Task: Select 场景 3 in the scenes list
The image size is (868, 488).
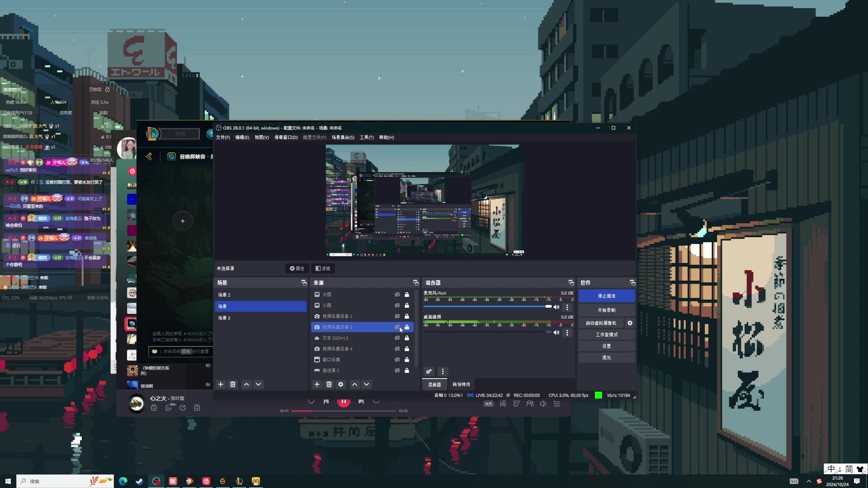Action: (x=260, y=318)
